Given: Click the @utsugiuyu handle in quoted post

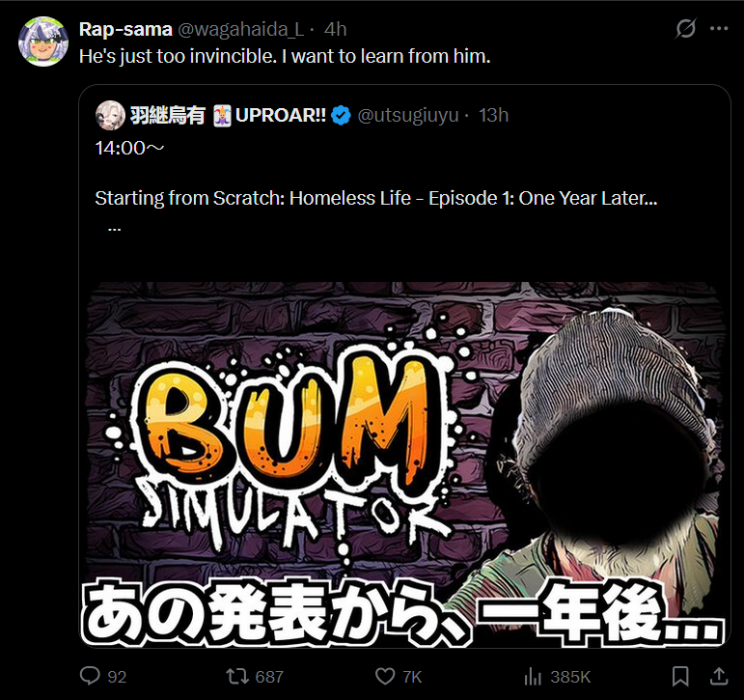Looking at the screenshot, I should pyautogui.click(x=407, y=116).
